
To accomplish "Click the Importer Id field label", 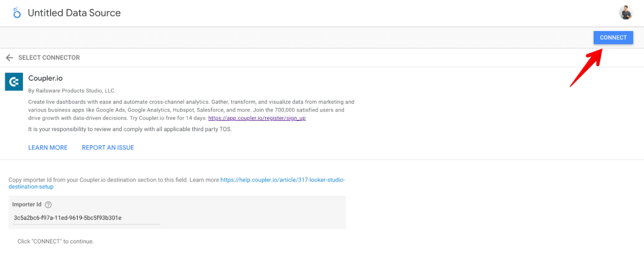I will [26, 204].
